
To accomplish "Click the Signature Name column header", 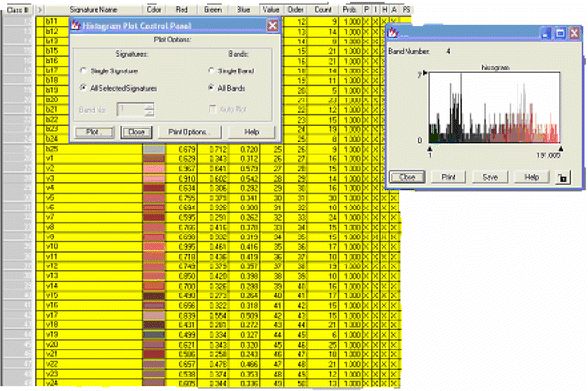I will (x=93, y=9).
